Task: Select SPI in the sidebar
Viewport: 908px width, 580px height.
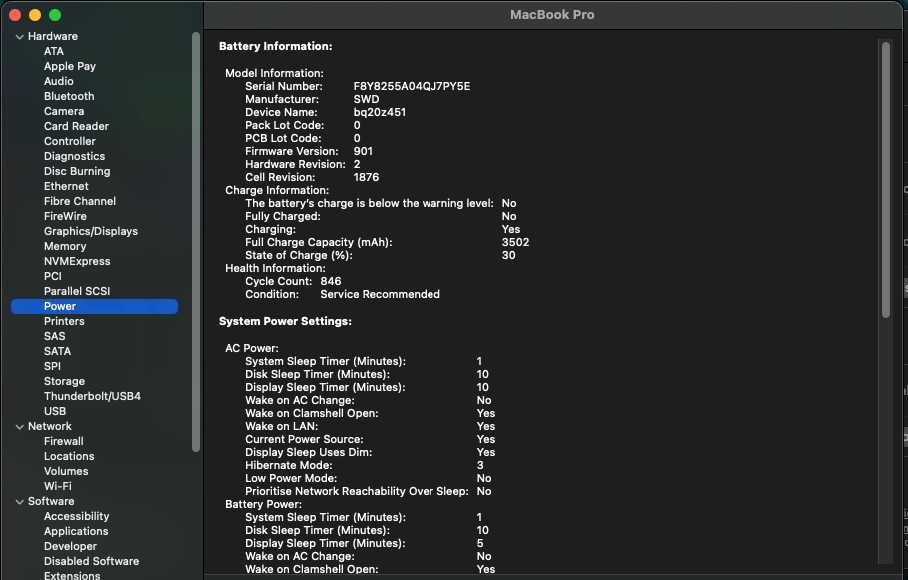Action: (x=52, y=366)
